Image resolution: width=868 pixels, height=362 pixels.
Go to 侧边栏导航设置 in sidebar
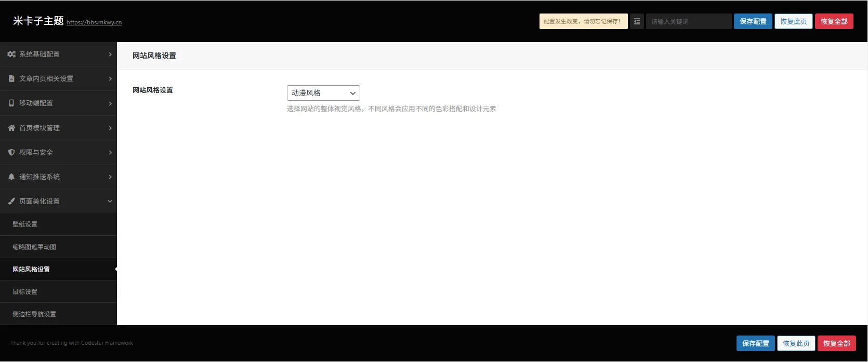click(x=34, y=314)
